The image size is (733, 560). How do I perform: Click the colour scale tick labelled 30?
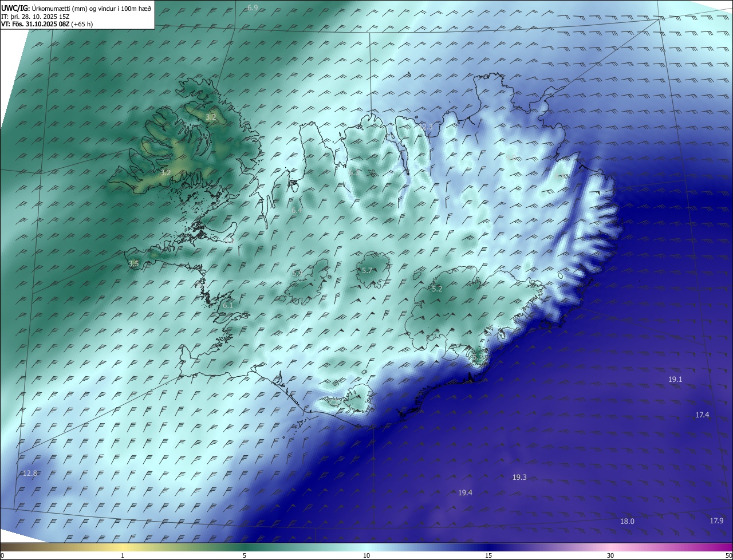point(610,555)
